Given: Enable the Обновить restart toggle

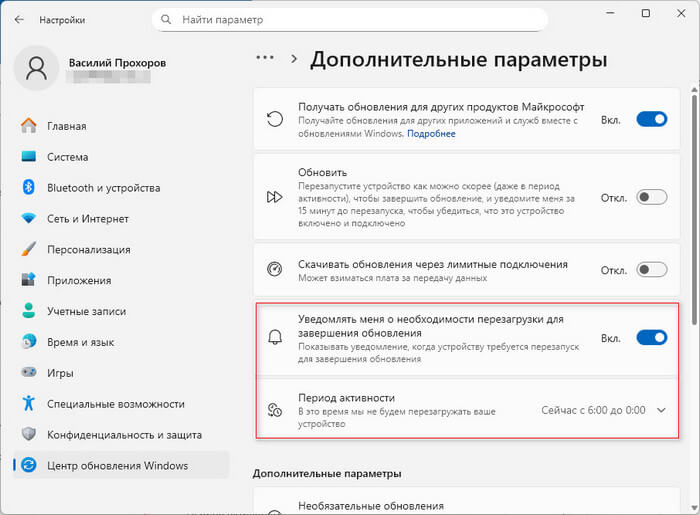Looking at the screenshot, I should tap(651, 197).
